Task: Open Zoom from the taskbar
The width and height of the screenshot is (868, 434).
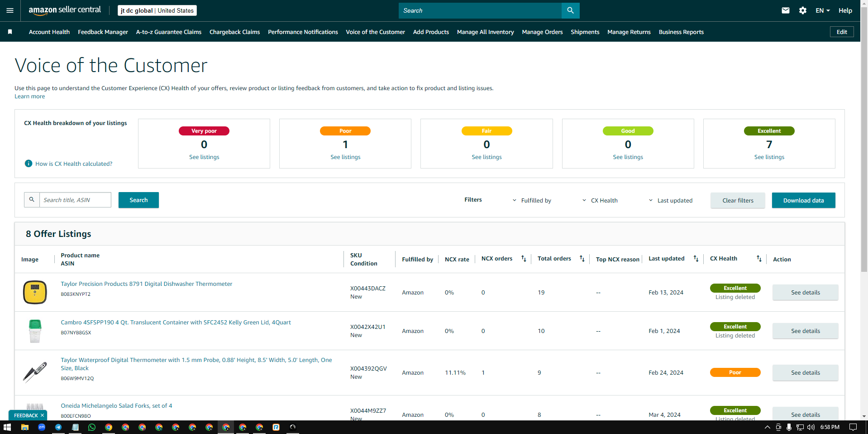Action: pyautogui.click(x=42, y=427)
